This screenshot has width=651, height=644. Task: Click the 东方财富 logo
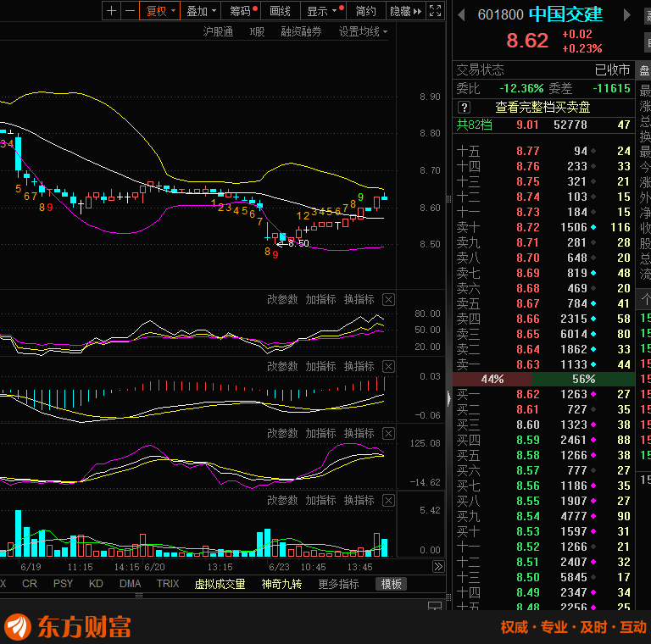68,626
